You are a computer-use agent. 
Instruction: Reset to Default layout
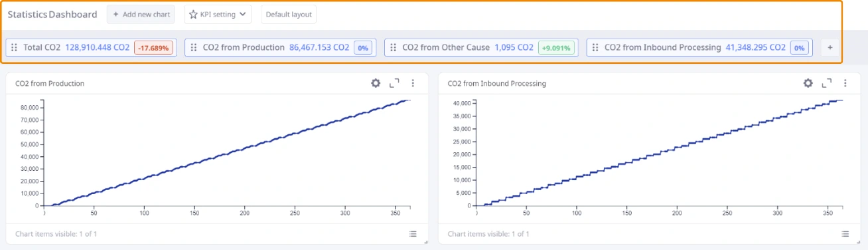pos(289,14)
